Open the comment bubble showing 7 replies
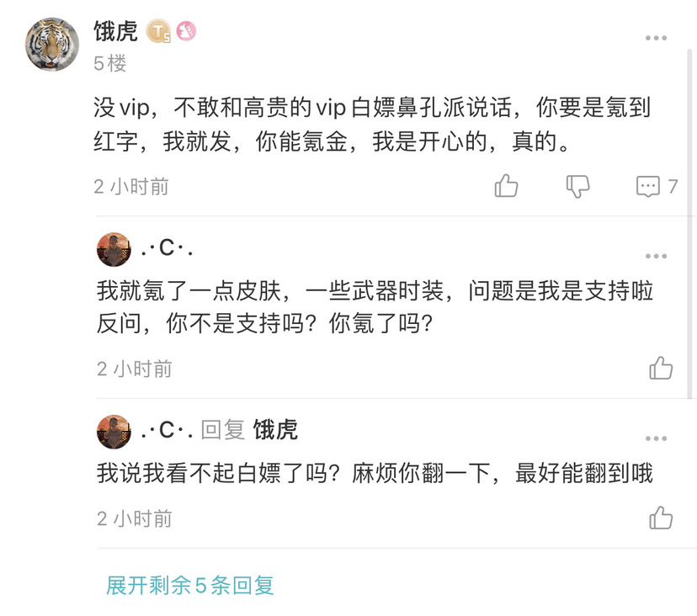This screenshot has width=697, height=616. click(648, 186)
